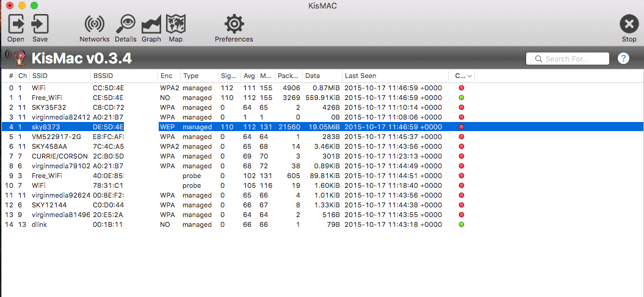Click the red status dot for sky8373

(461, 127)
